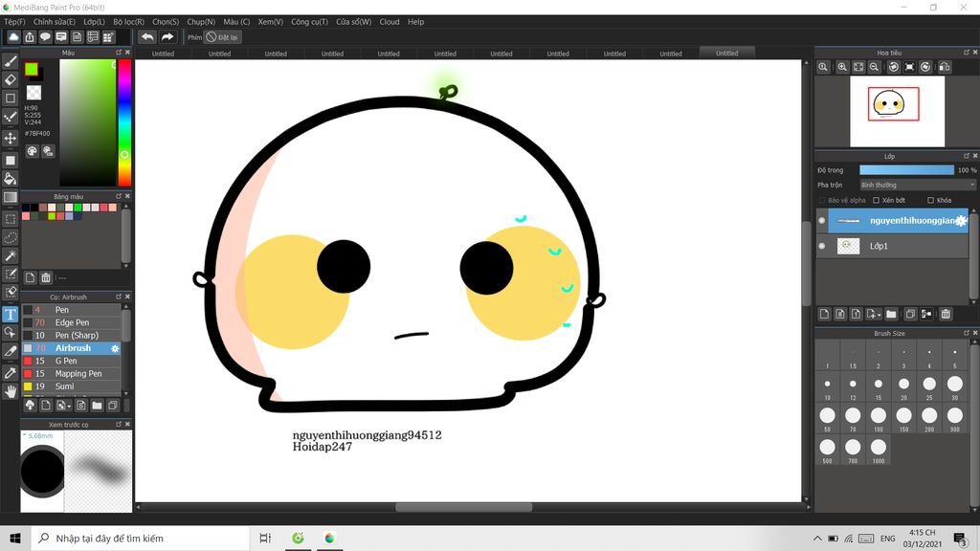Screen dimensions: 980x551
Task: Toggle the Đặt lại snap reset button
Action: (x=222, y=37)
